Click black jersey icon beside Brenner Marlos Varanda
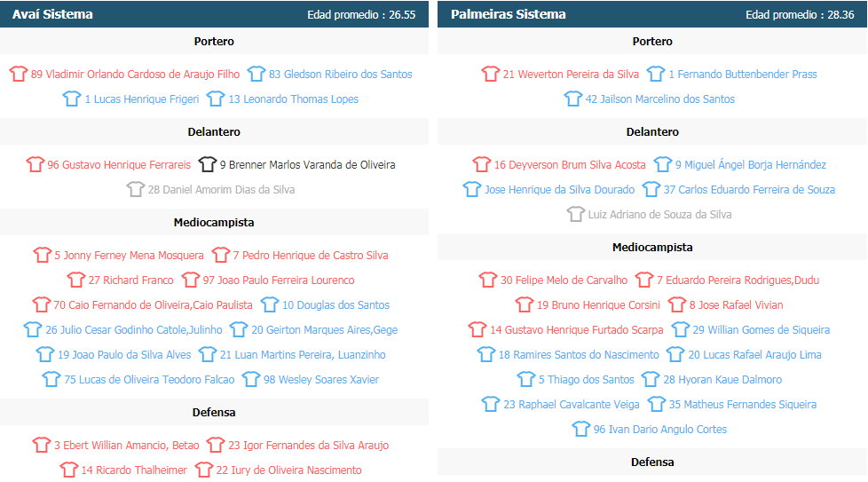This screenshot has height=482, width=868. click(x=207, y=164)
